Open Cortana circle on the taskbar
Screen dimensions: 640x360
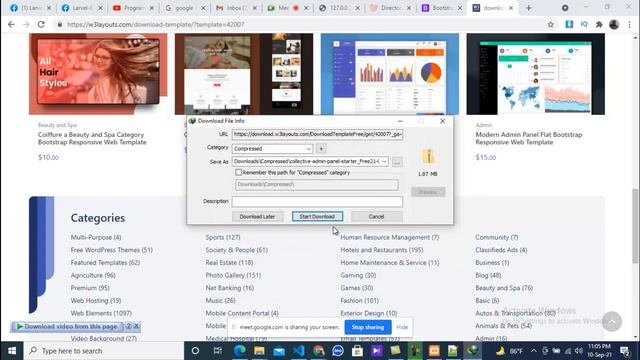[x=195, y=351]
